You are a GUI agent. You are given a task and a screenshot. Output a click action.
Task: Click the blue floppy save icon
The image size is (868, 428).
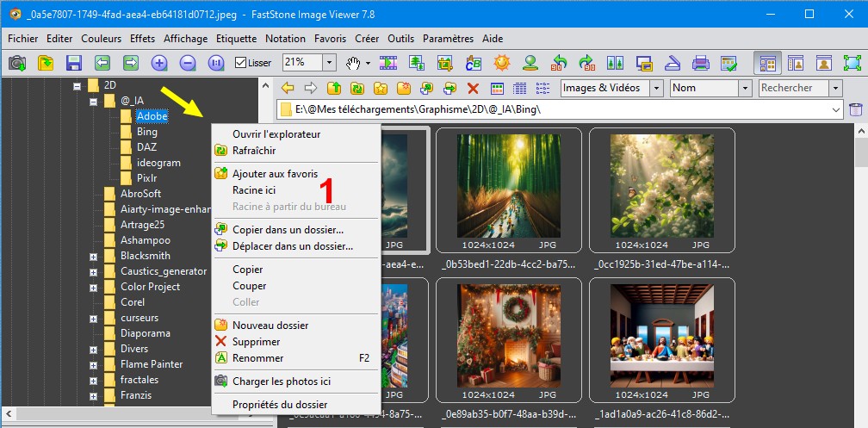[x=74, y=63]
